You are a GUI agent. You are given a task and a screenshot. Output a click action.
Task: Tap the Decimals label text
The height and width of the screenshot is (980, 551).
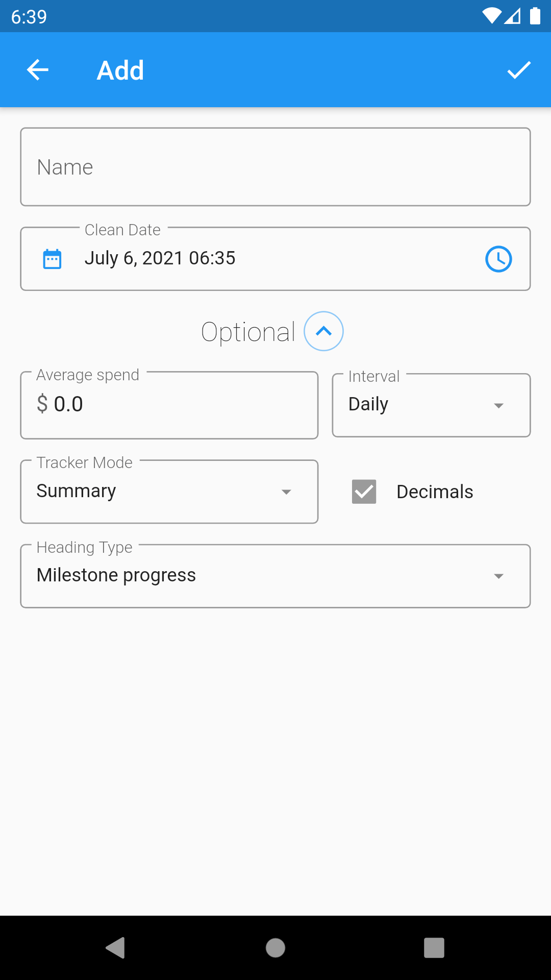point(435,492)
